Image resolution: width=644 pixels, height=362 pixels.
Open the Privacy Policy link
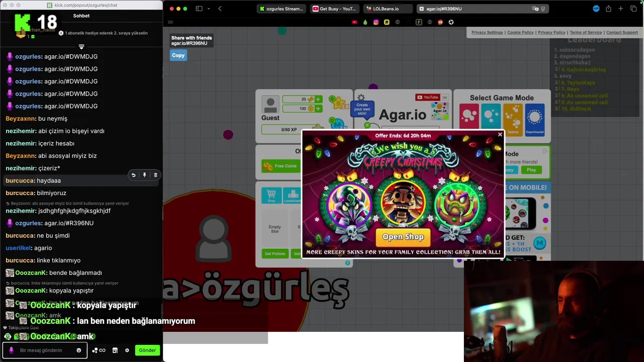point(551,32)
